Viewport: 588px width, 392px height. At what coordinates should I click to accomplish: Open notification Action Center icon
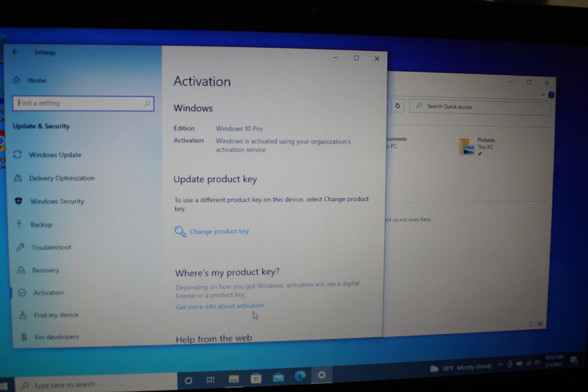pos(573,360)
